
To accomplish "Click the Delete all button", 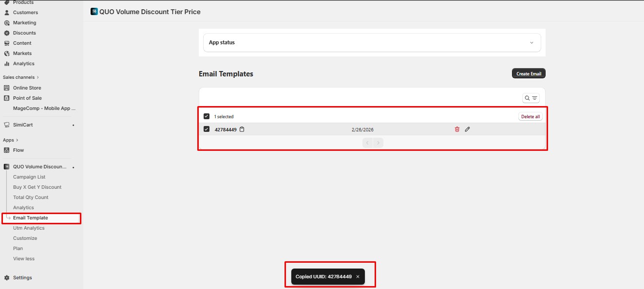I will point(530,117).
